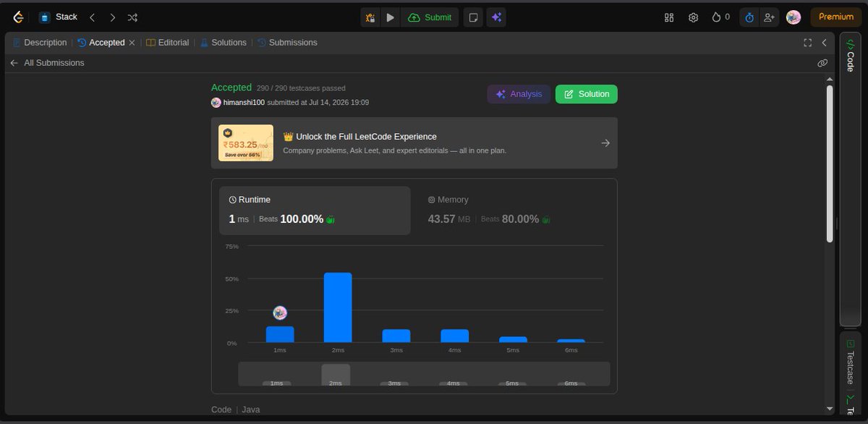Open himanshi100 user profile link
This screenshot has width=868, height=424.
click(x=244, y=103)
